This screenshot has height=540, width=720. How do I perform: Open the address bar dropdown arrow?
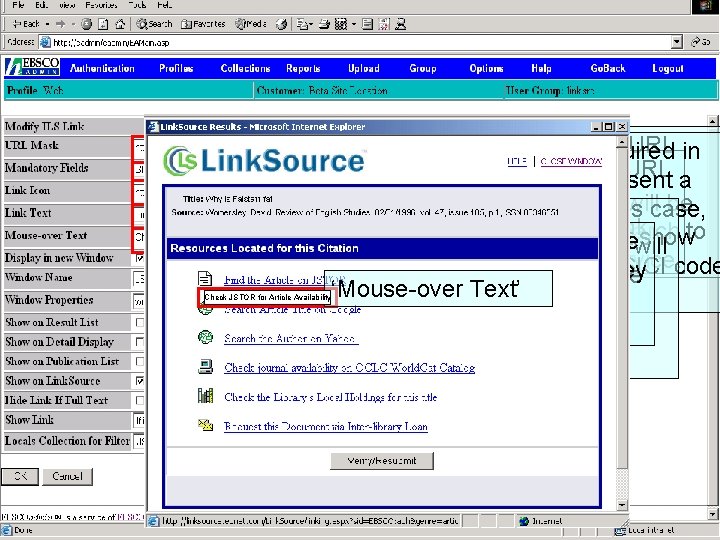point(677,43)
